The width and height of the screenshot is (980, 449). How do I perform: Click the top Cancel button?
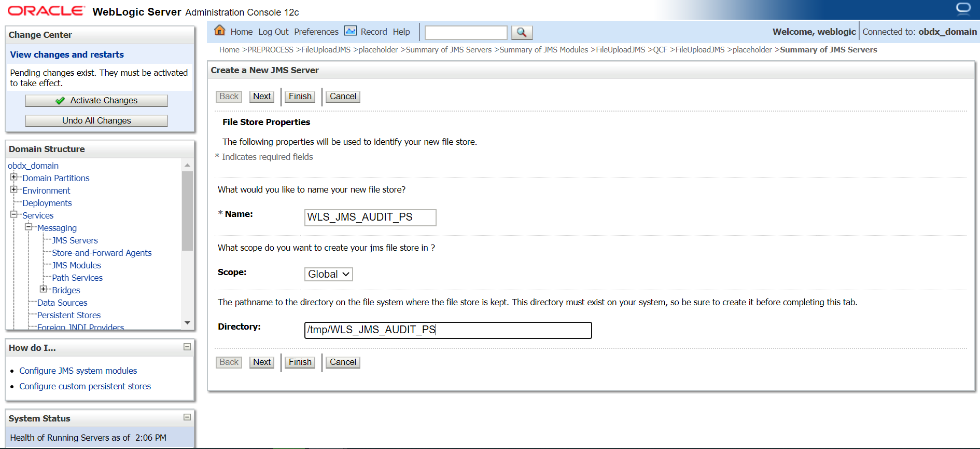point(343,97)
